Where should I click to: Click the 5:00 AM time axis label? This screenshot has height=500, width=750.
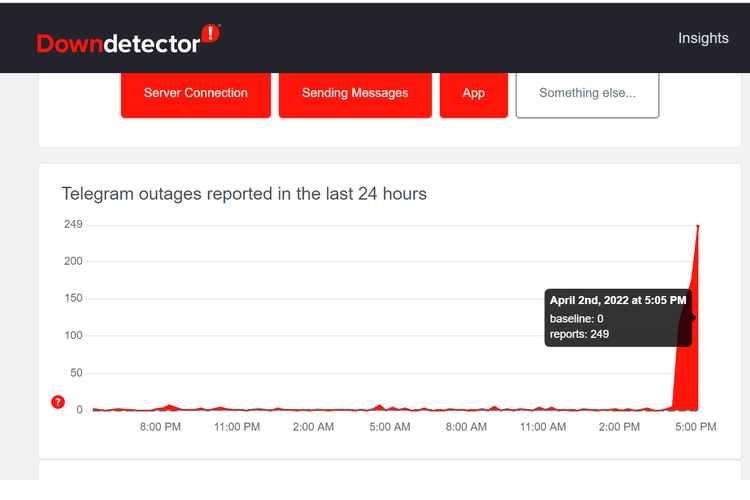pyautogui.click(x=390, y=427)
